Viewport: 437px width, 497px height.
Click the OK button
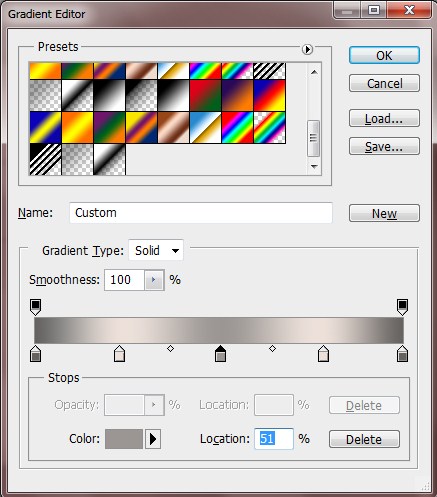(x=384, y=55)
